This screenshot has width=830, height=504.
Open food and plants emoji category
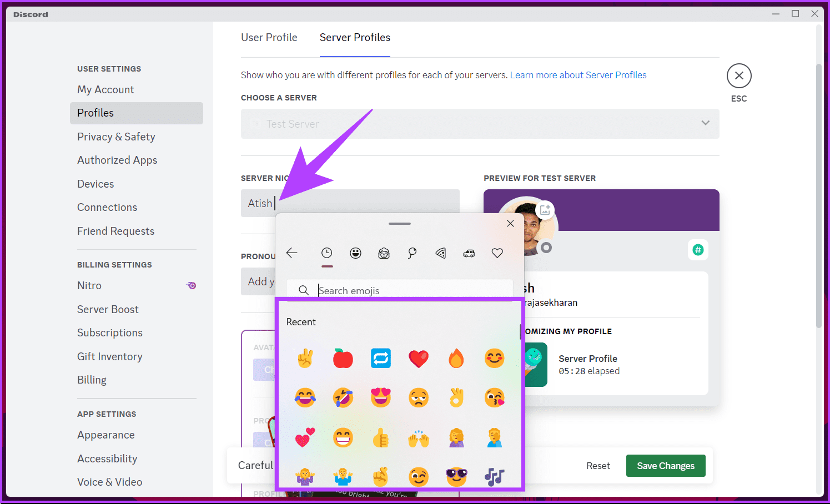click(441, 253)
